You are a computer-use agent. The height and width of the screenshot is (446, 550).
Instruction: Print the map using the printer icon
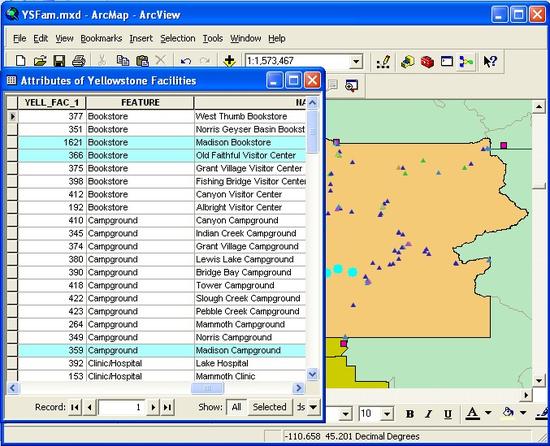(79, 61)
